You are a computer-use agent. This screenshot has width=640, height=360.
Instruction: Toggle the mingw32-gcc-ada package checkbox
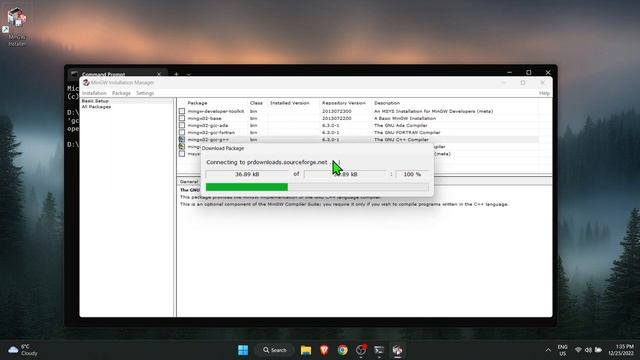click(182, 125)
